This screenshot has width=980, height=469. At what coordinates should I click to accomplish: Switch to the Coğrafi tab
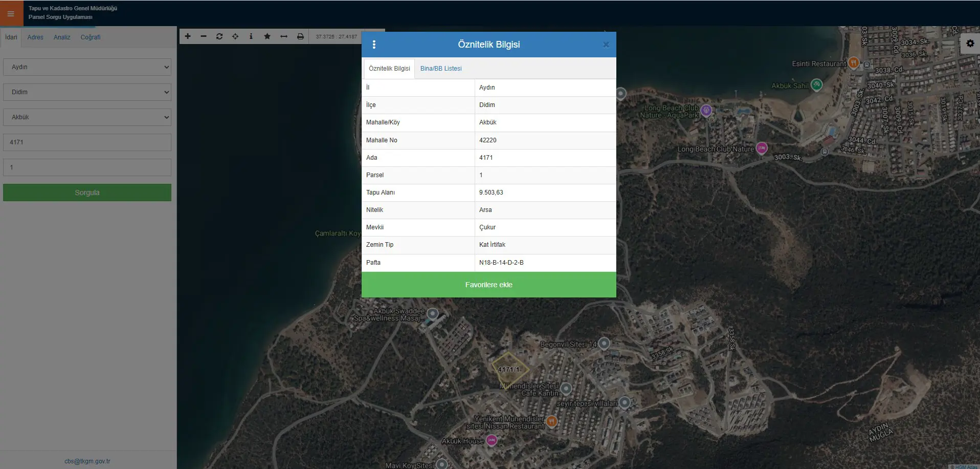click(91, 37)
